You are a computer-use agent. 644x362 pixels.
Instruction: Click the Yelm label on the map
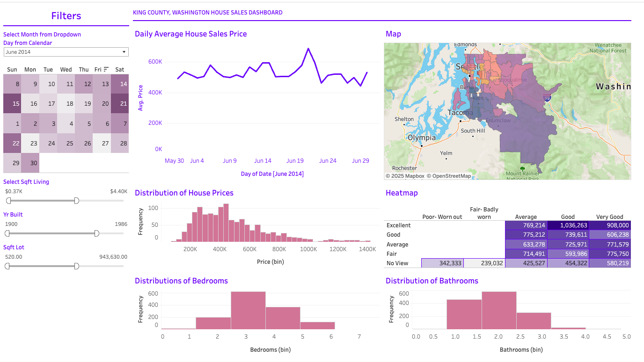pyautogui.click(x=446, y=153)
